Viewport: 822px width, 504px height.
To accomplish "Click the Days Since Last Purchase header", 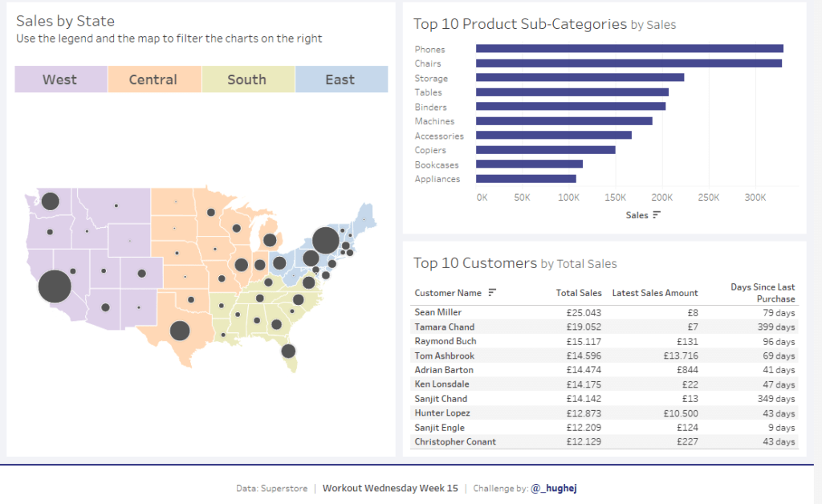I will click(763, 293).
